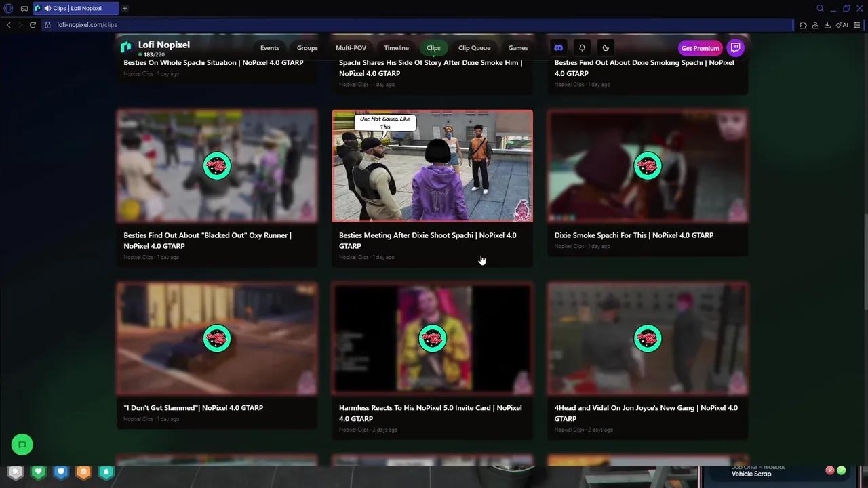Open the Discord link icon
The width and height of the screenshot is (868, 488).
point(558,48)
